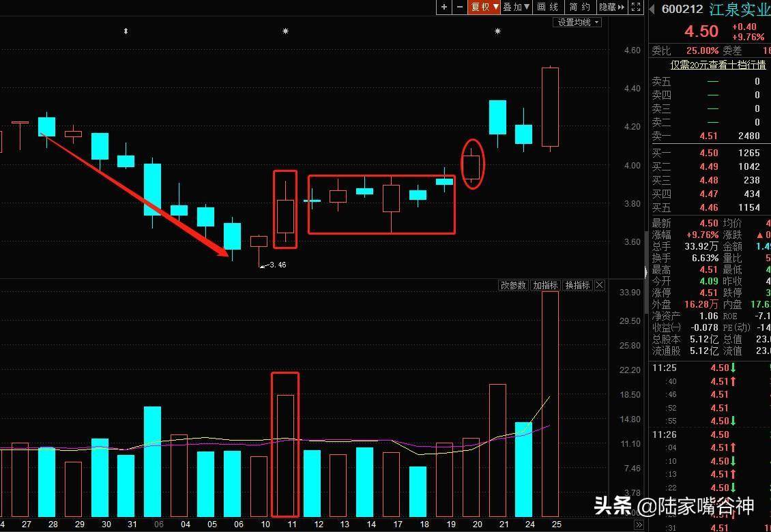Click the cyan volume bar on date 24

click(x=523, y=469)
